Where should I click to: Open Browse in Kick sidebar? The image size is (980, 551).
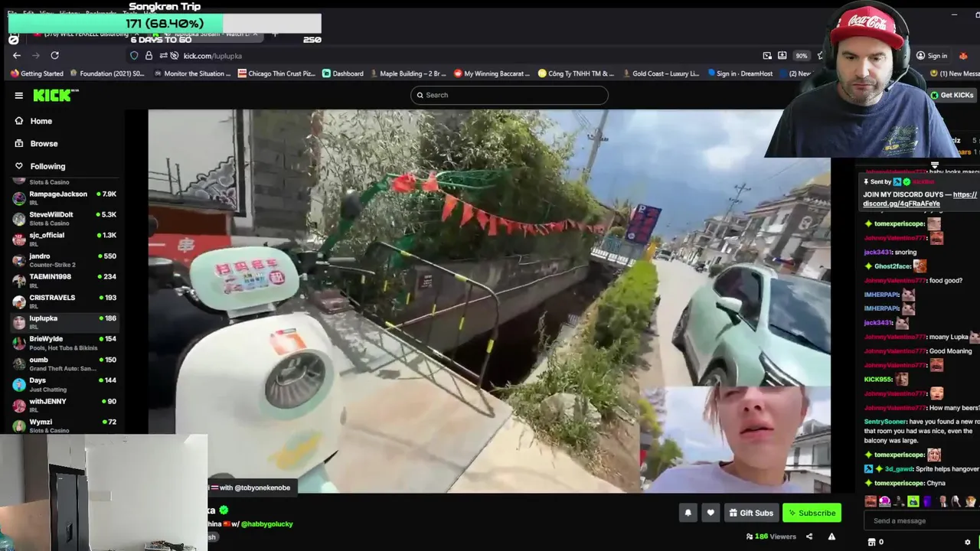click(x=36, y=143)
